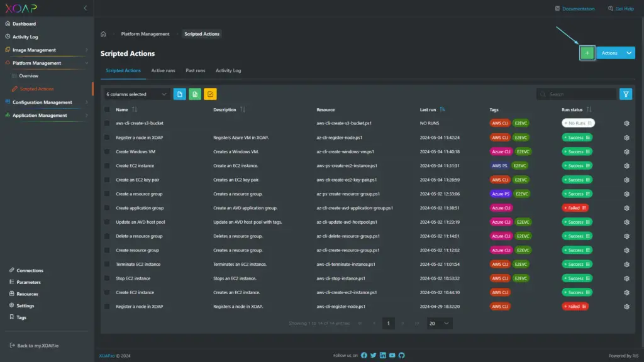Click the blue filter icon button
Image resolution: width=644 pixels, height=362 pixels.
(626, 94)
